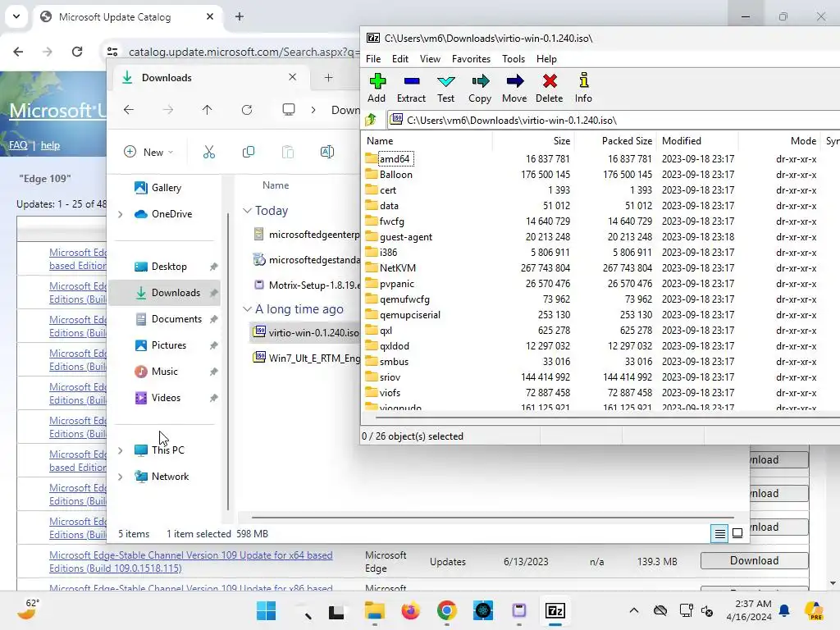Screen dimensions: 840x630
Task: Click Explorer back navigation arrow
Action: tap(129, 110)
